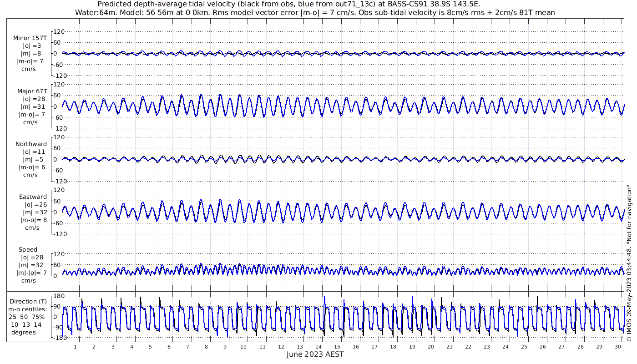Select 'cm/s' unit under Major 67T
Image resolution: width=637 pixels, height=364 pixels.
pyautogui.click(x=30, y=122)
